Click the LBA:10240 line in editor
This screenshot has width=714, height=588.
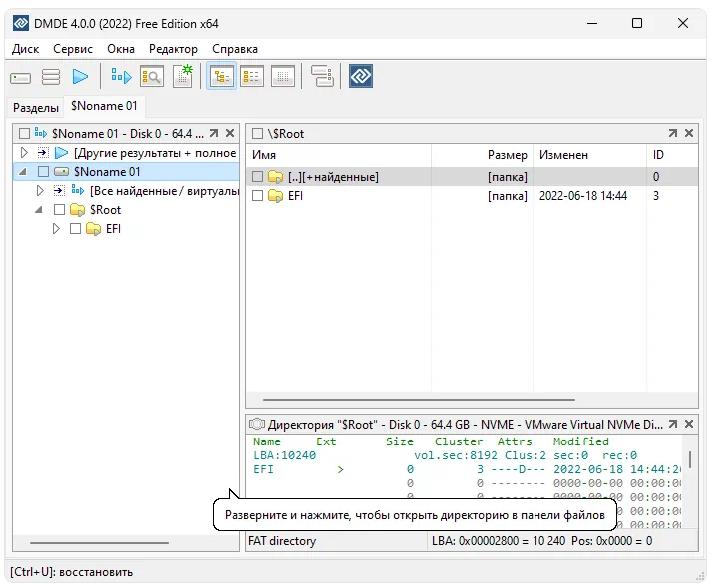pos(284,455)
